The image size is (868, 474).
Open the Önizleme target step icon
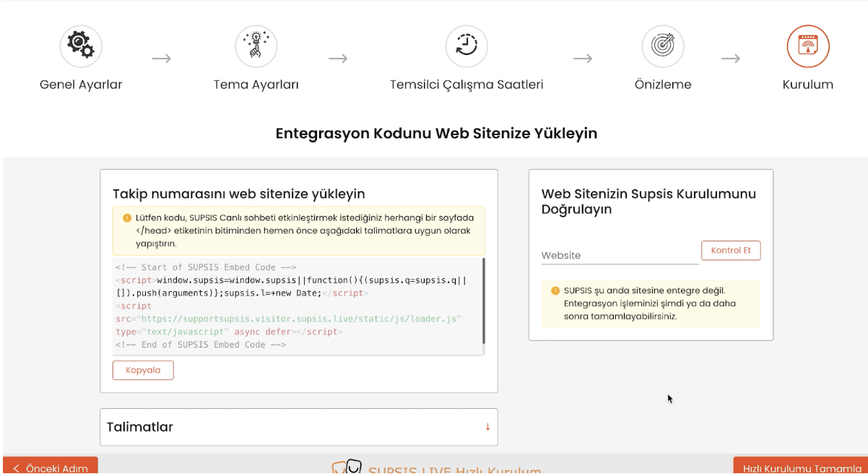point(663,46)
